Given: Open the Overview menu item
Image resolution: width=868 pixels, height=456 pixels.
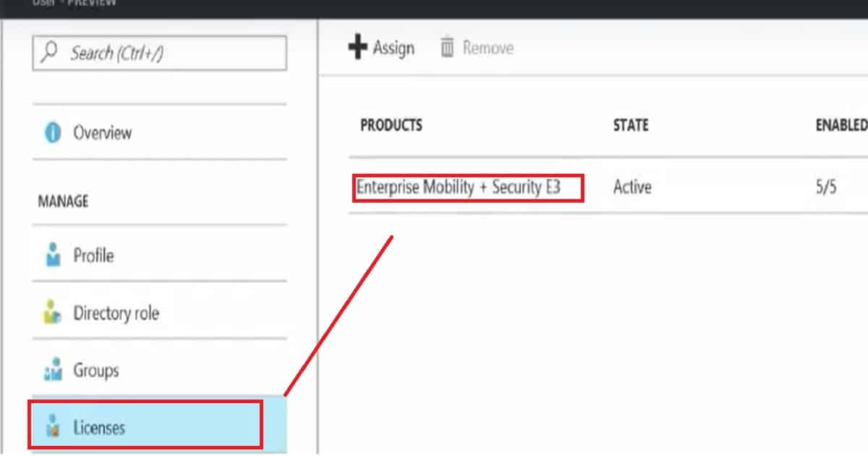Looking at the screenshot, I should (x=159, y=133).
